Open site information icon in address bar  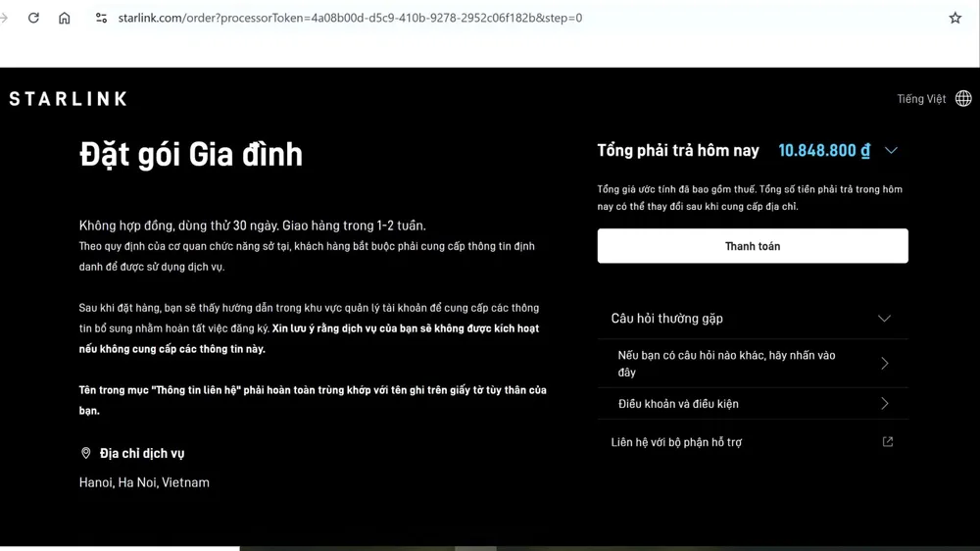pos(101,18)
